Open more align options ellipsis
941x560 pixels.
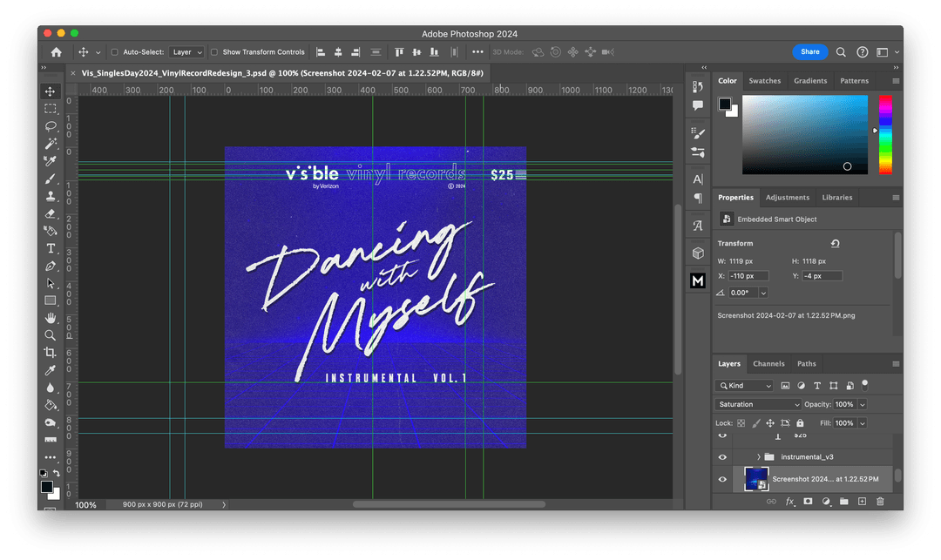(x=477, y=52)
